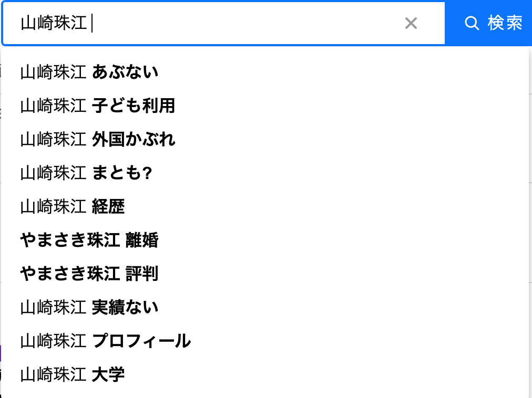
Task: Choose suggestion 山崎珠江 外国かぶれ
Action: 265,139
